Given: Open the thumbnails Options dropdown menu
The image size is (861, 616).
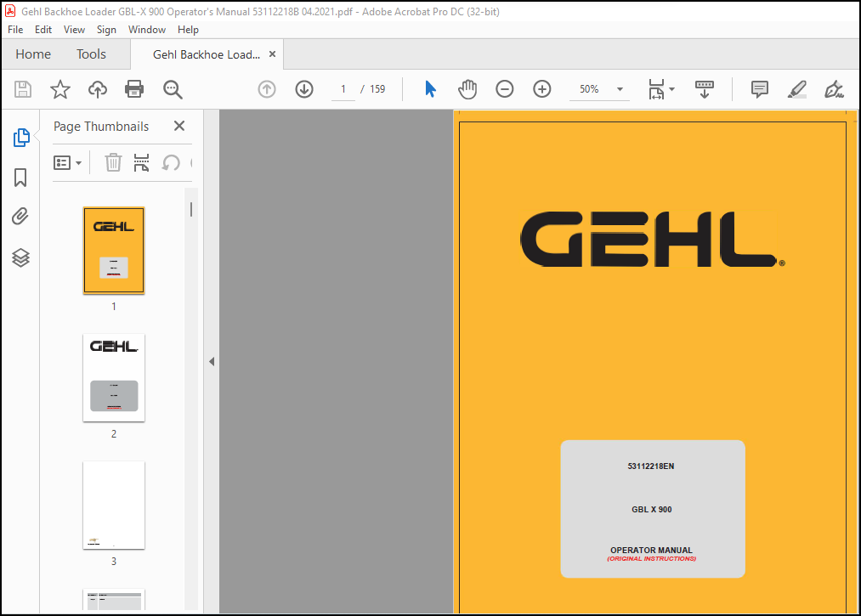Looking at the screenshot, I should 67,162.
